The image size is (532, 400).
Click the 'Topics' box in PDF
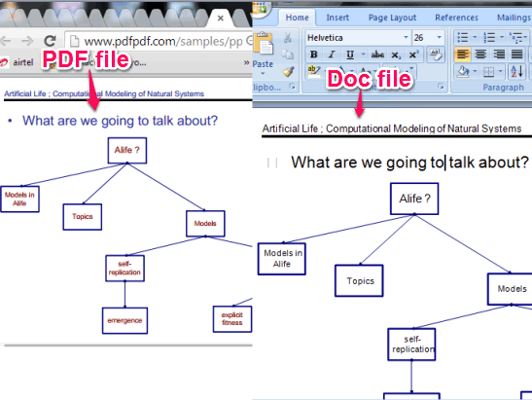[82, 217]
